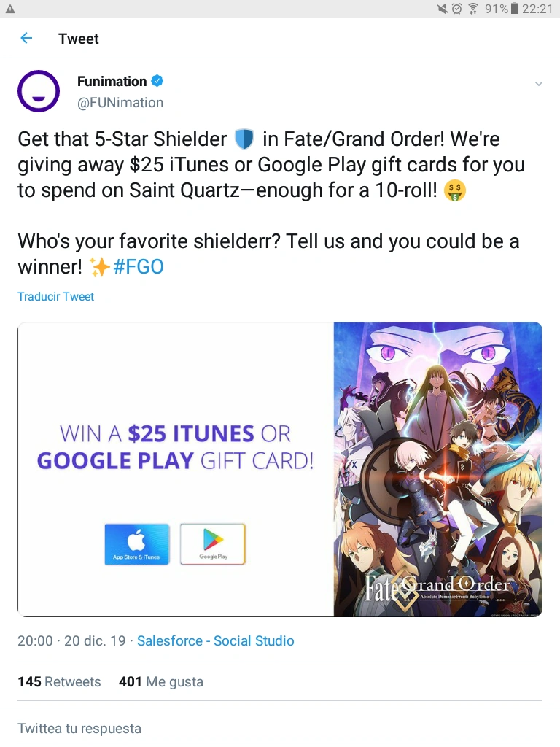Tap the Wi-Fi status icon
The height and width of the screenshot is (747, 560).
point(473,9)
